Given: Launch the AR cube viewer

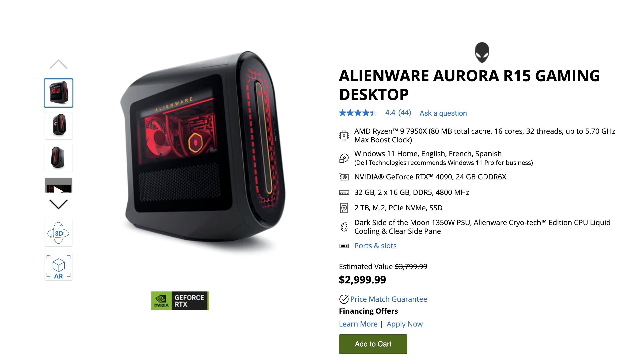Looking at the screenshot, I should tap(59, 267).
